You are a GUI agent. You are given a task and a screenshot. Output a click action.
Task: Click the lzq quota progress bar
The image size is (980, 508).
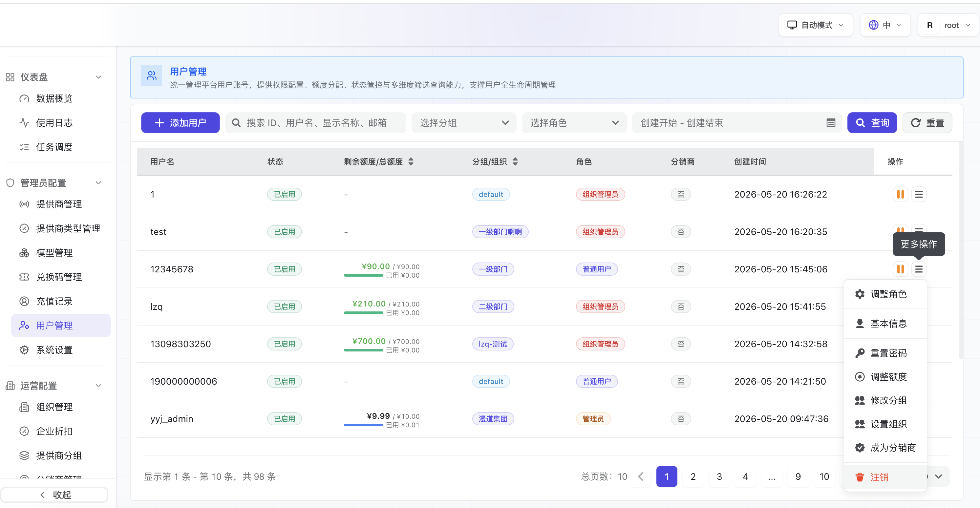tap(363, 313)
